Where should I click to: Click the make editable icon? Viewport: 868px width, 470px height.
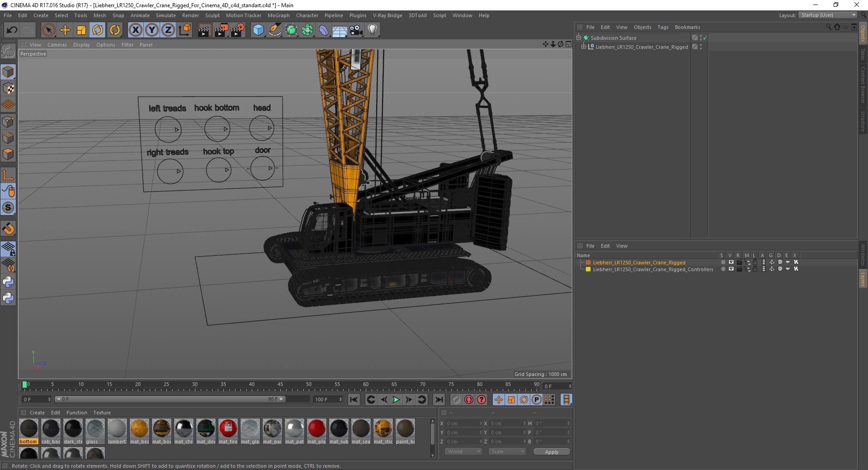(x=8, y=52)
